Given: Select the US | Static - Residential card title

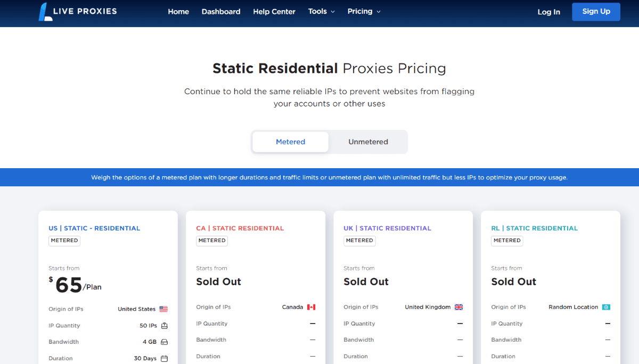Looking at the screenshot, I should (x=94, y=228).
